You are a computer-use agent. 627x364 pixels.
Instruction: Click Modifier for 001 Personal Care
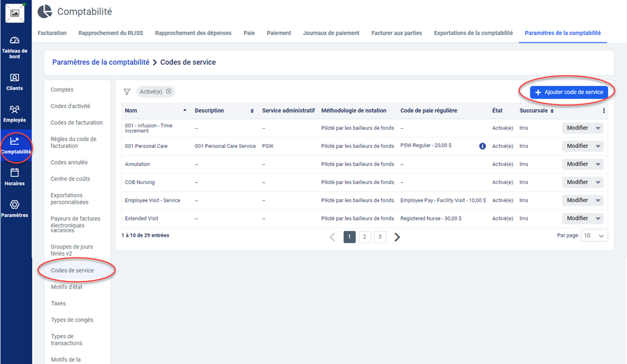click(577, 146)
